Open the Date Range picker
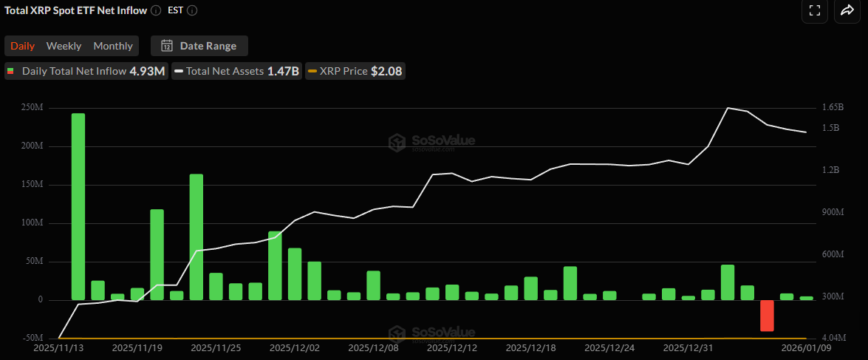 coord(199,46)
